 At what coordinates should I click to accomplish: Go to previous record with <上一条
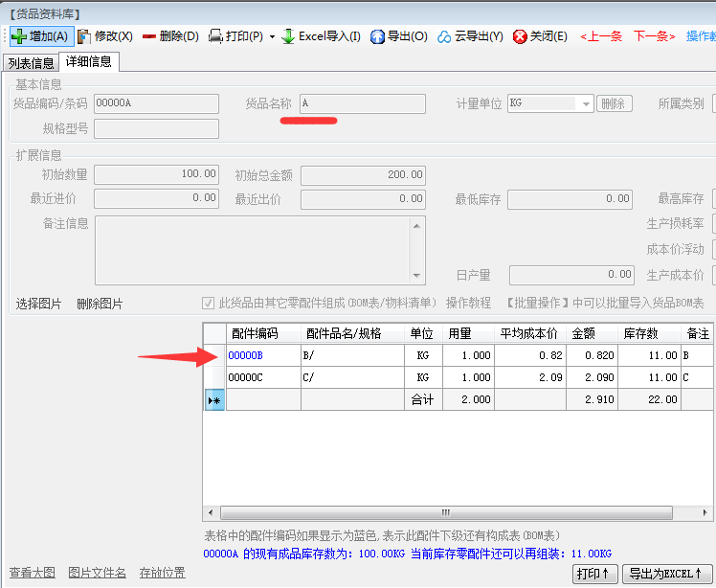(x=601, y=36)
